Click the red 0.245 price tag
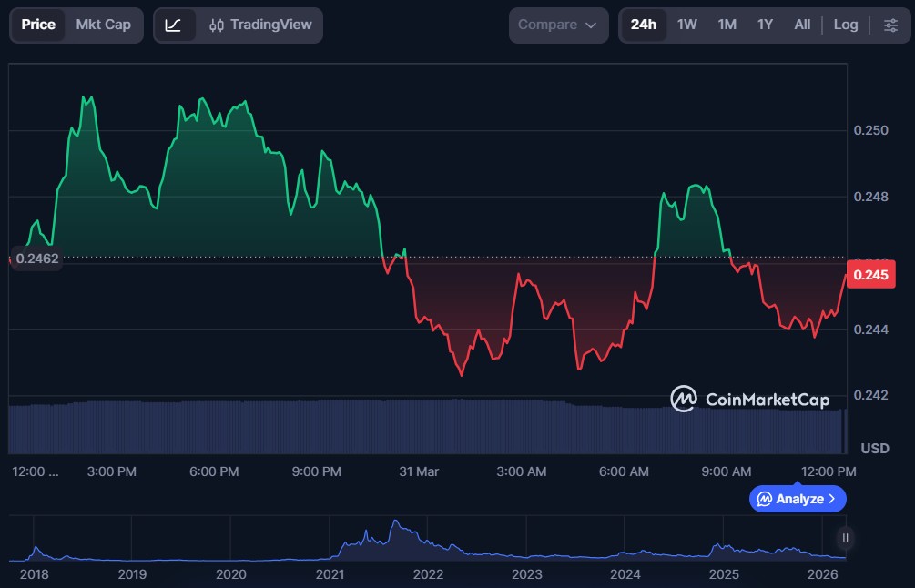The image size is (915, 588). 869,274
